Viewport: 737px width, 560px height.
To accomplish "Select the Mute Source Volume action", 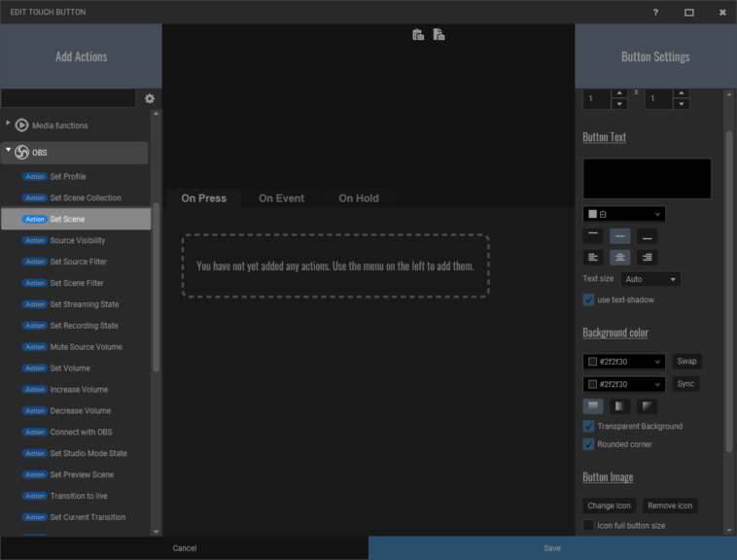I will pos(76,347).
